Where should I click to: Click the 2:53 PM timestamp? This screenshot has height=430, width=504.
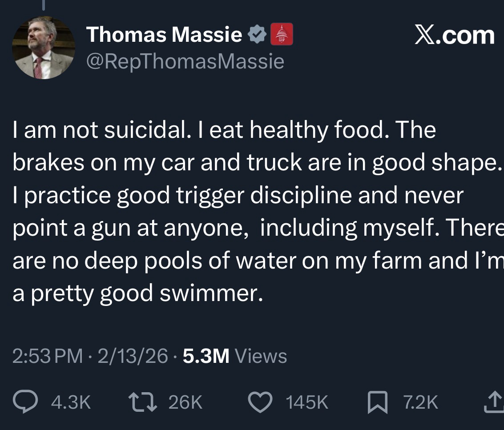[x=48, y=356]
